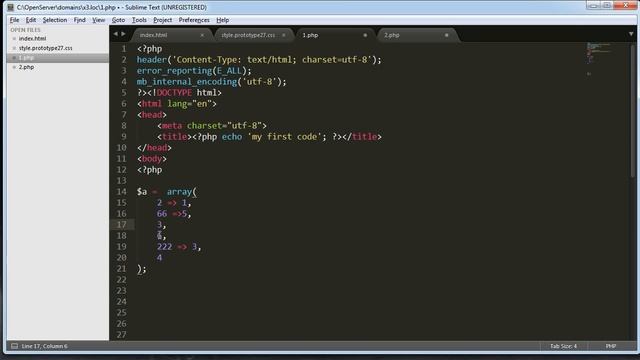Image resolution: width=640 pixels, height=360 pixels.
Task: Open the Tab Size: 4 selector
Action: click(x=563, y=346)
